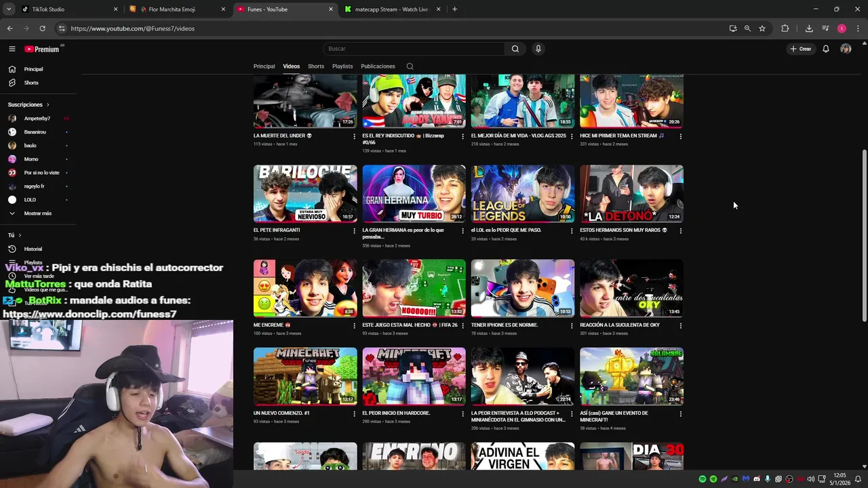
Task: Open TENER IPHONE ES DE NORMIE title
Action: tap(505, 325)
